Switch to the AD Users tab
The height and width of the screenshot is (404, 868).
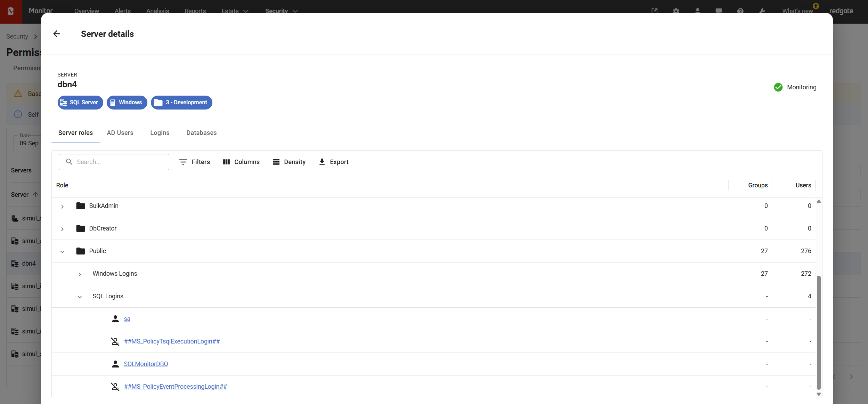pos(120,133)
